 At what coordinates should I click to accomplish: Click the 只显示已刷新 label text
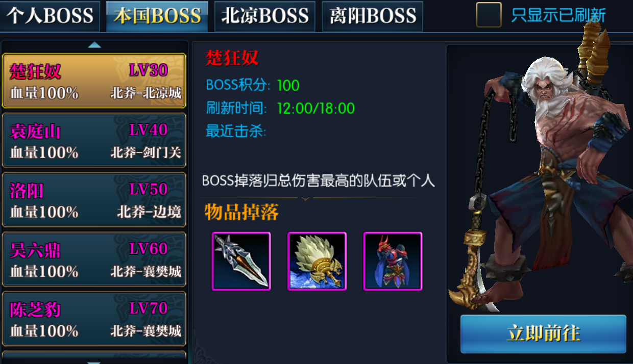[x=558, y=15]
